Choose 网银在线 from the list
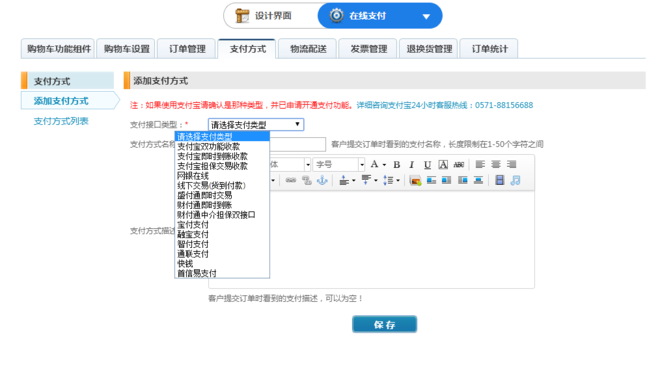 (x=222, y=176)
